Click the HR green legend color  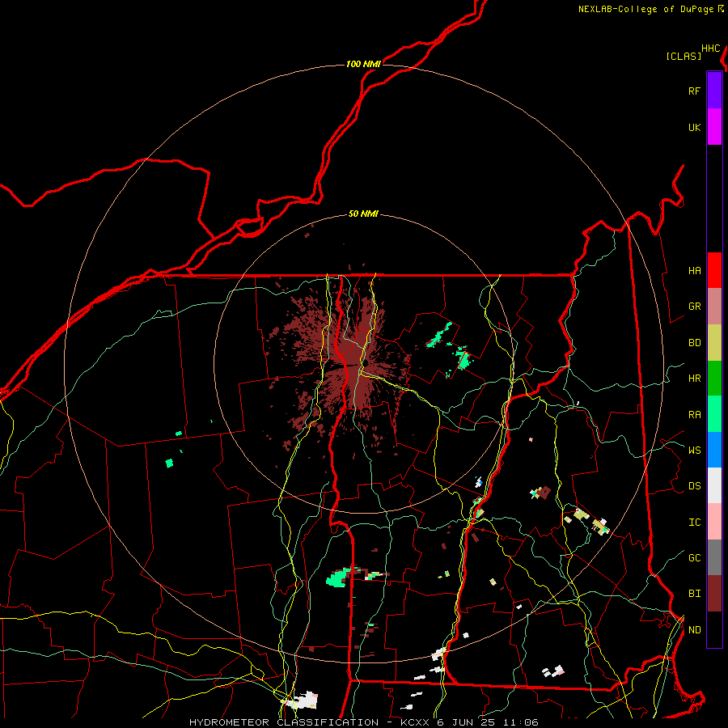(714, 379)
